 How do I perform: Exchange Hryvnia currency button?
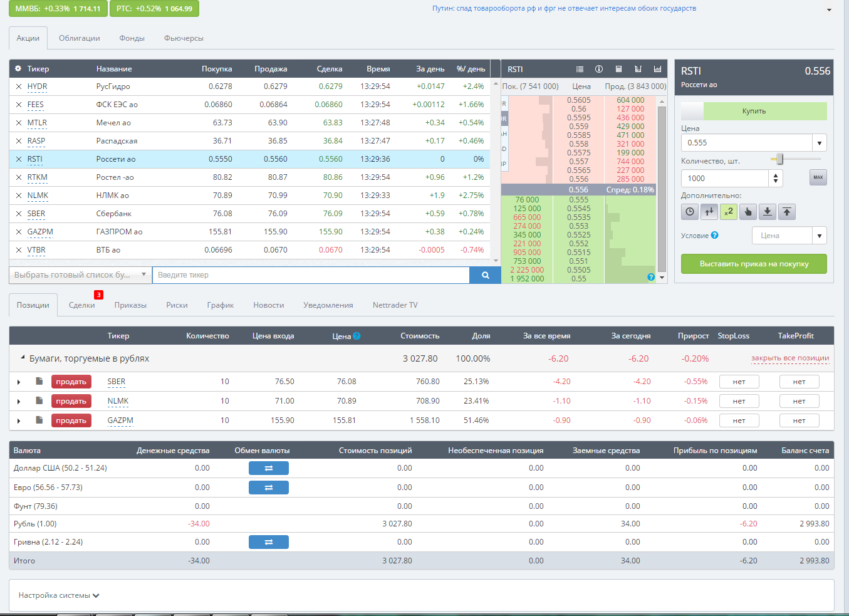coord(269,542)
